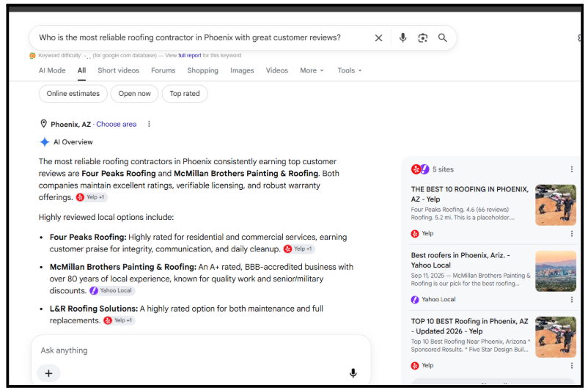Click the L&R Roofing Solutions bullet heading
Viewport: 588px width, 390px height.
(94, 309)
